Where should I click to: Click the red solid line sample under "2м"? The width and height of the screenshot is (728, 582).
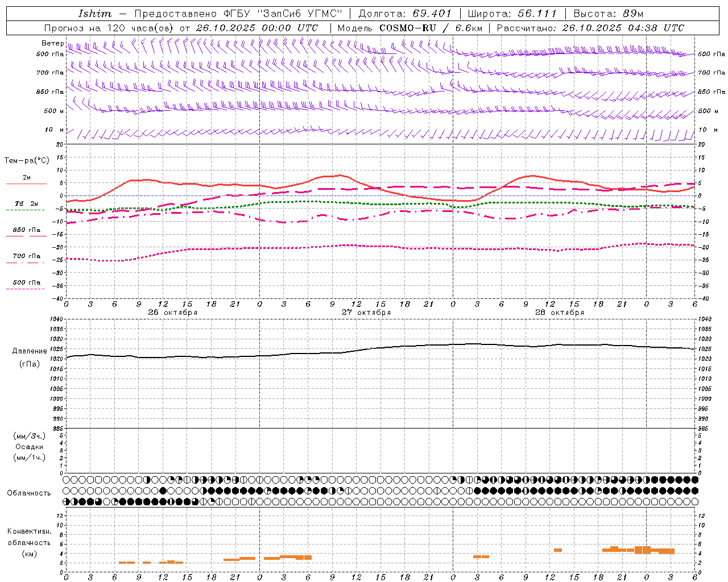[x=26, y=184]
